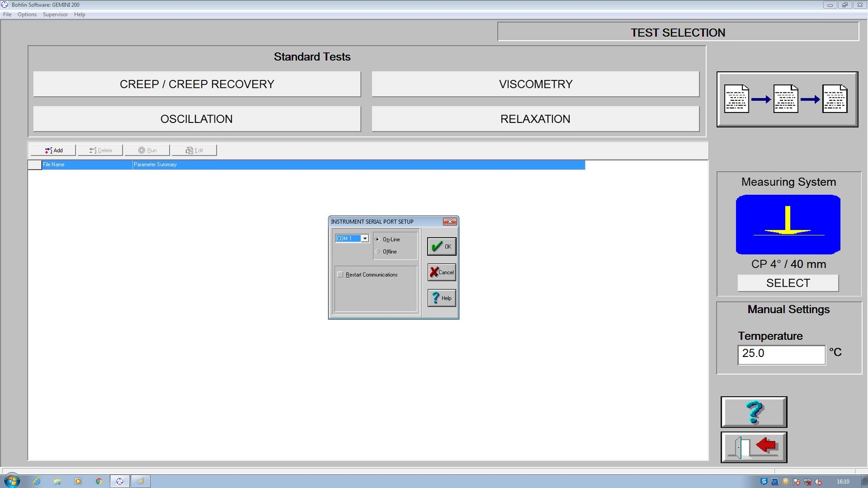Expand the COM 1 port dropdown
868x488 pixels.
[x=365, y=238]
